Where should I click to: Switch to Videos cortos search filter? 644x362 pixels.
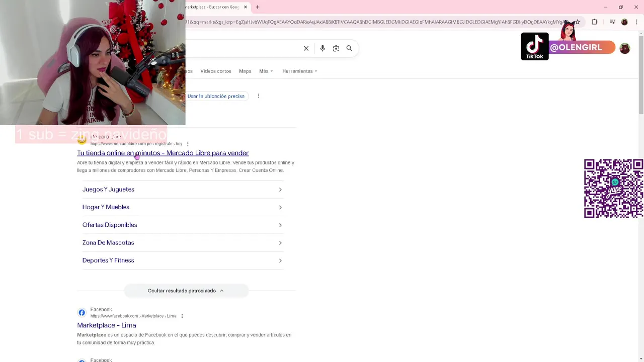[x=216, y=71]
